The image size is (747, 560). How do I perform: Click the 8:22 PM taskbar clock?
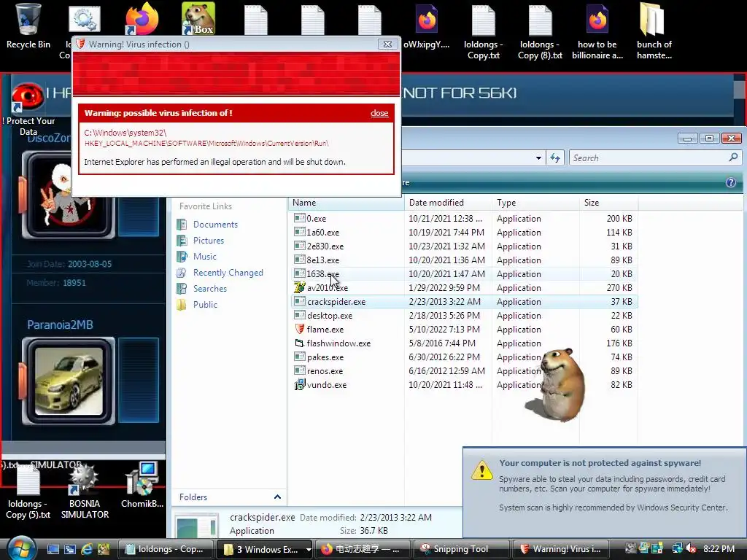719,548
